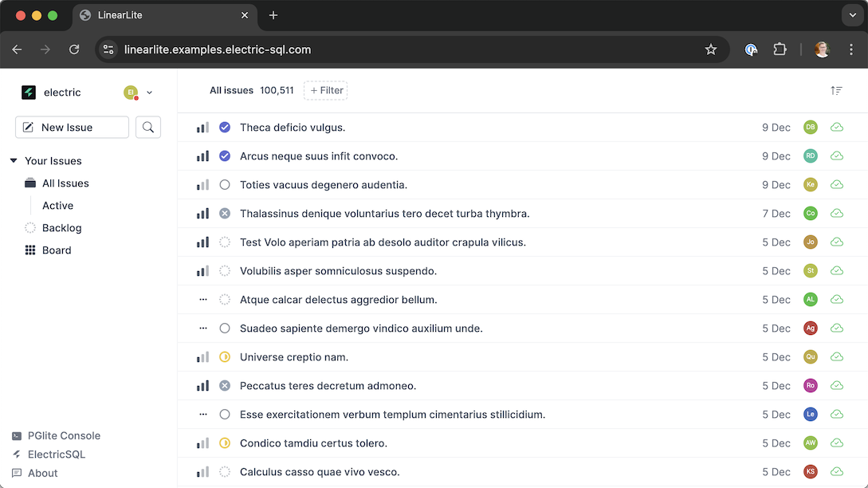Open the Chrome tab search dropdown
Screen dimensions: 868x488
click(x=853, y=15)
